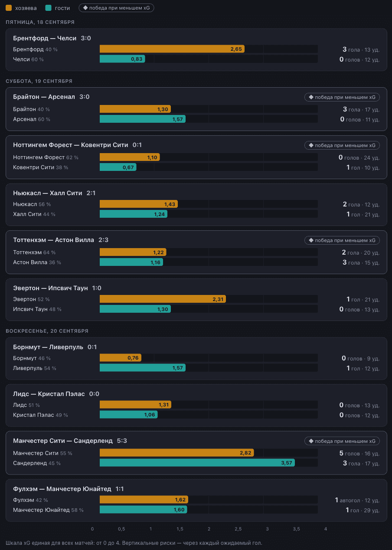Click the teal гости legend swatch
The width and height of the screenshot is (392, 550).
coord(49,8)
